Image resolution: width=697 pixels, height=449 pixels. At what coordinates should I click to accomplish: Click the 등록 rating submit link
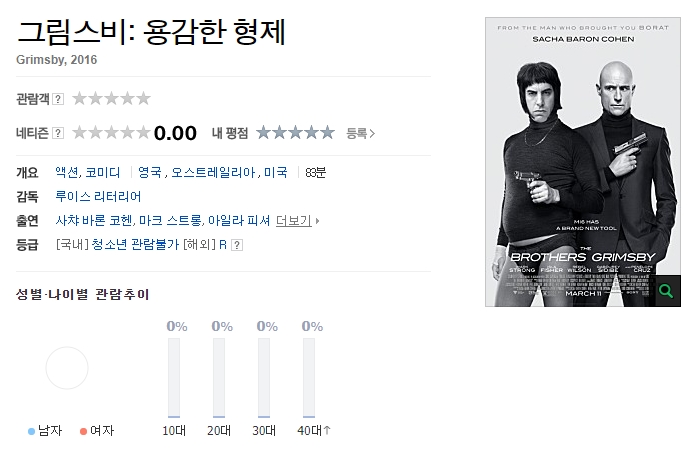361,133
